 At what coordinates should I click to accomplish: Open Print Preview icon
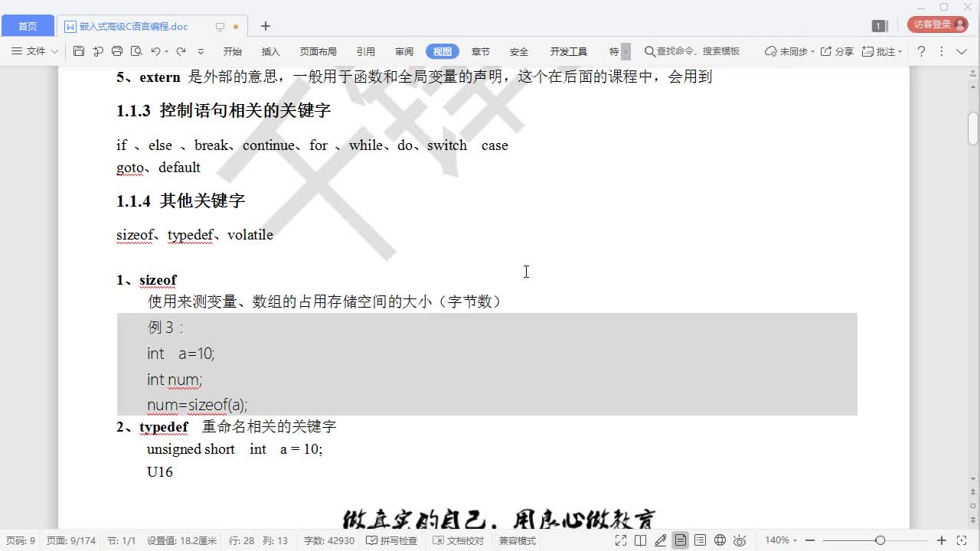136,51
